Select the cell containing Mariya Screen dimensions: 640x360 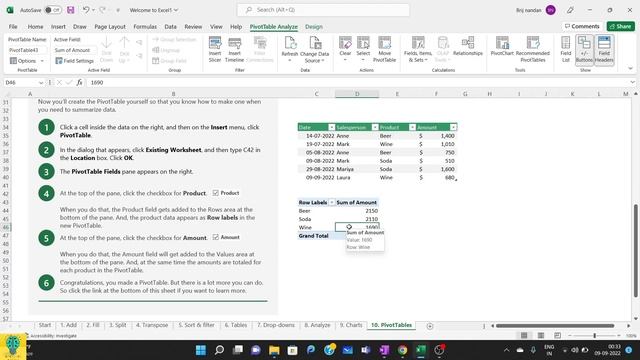(x=356, y=169)
